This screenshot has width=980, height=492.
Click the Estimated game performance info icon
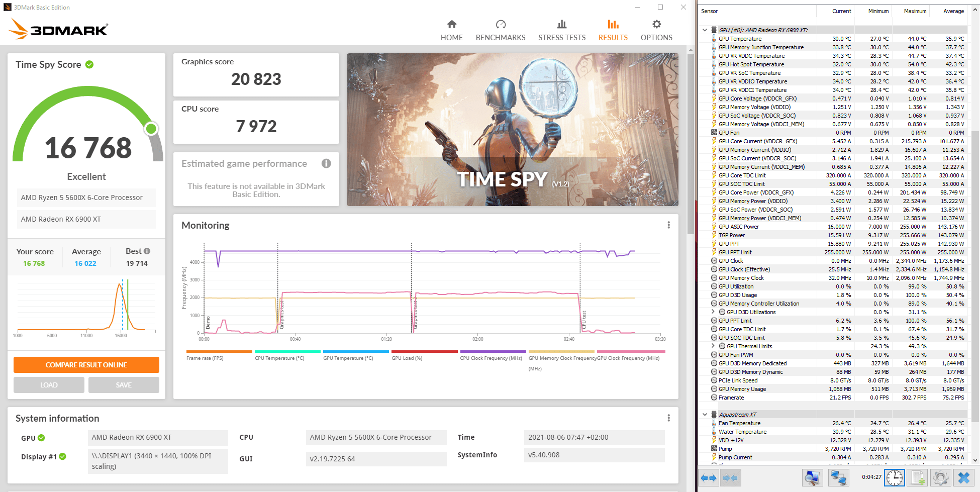(x=326, y=163)
